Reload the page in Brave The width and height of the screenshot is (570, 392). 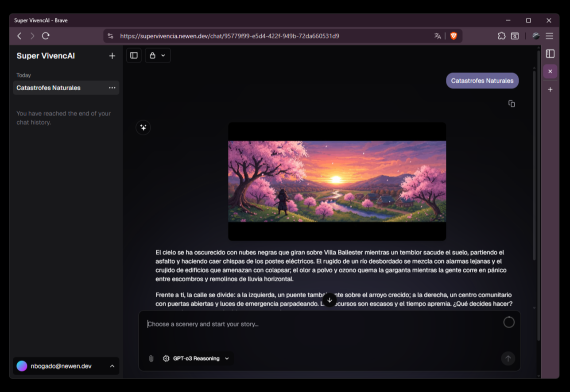[x=46, y=36]
